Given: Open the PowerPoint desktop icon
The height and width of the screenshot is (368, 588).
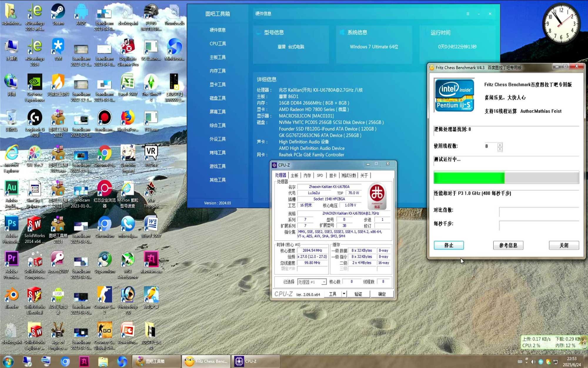Looking at the screenshot, I should pos(128,333).
